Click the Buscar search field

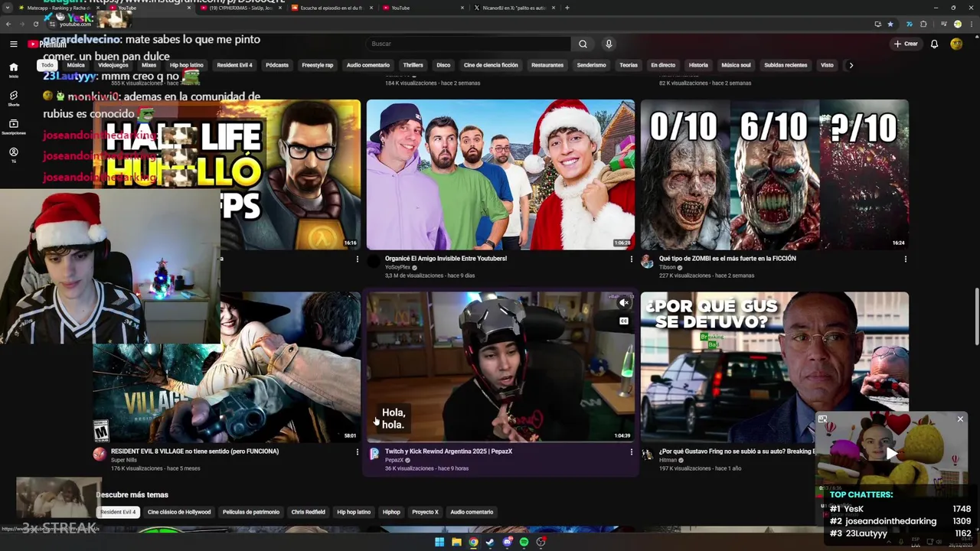tap(468, 44)
